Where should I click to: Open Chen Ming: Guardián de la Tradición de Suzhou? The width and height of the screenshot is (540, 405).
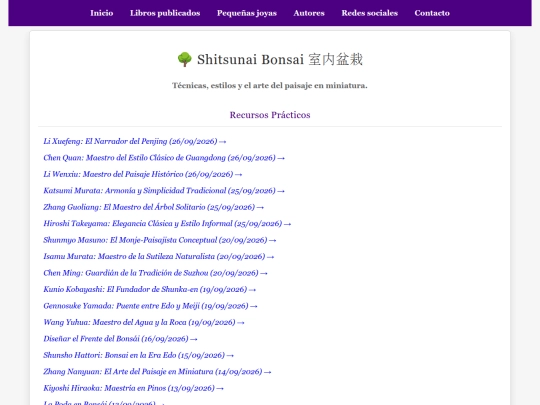(155, 273)
